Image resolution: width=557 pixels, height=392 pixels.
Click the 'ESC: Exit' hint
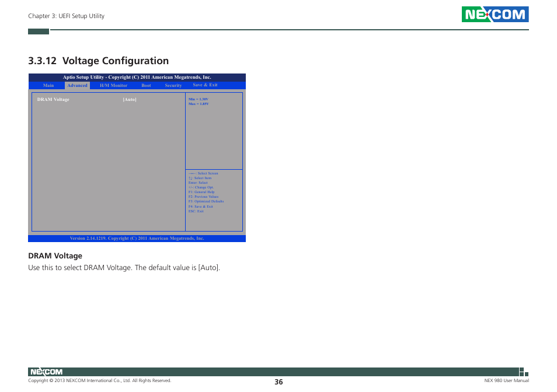click(196, 211)
